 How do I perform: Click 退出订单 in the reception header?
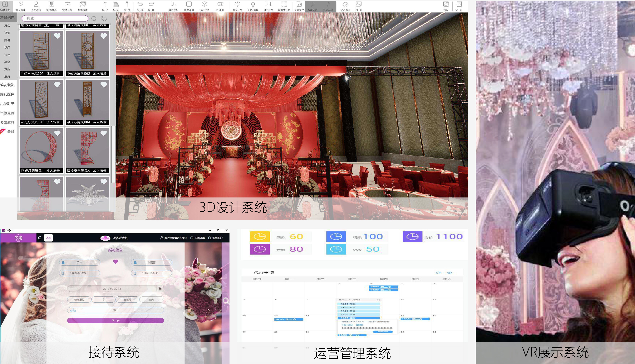[x=198, y=238]
